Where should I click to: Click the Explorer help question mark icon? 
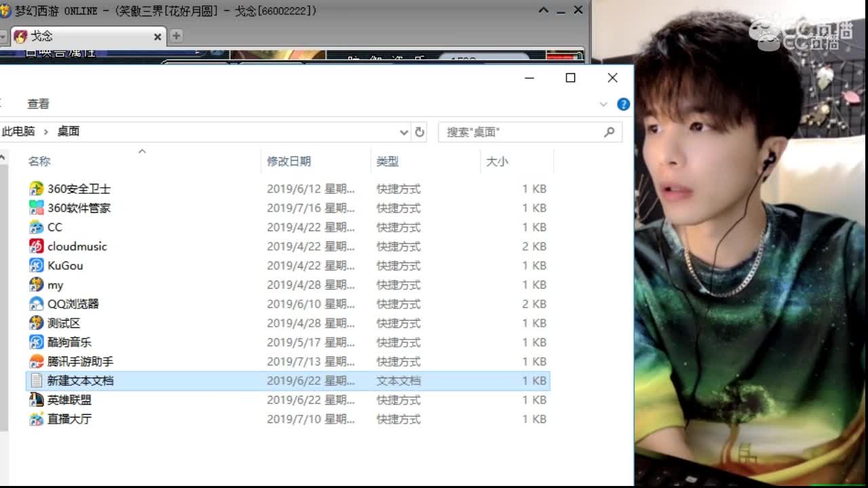[623, 104]
